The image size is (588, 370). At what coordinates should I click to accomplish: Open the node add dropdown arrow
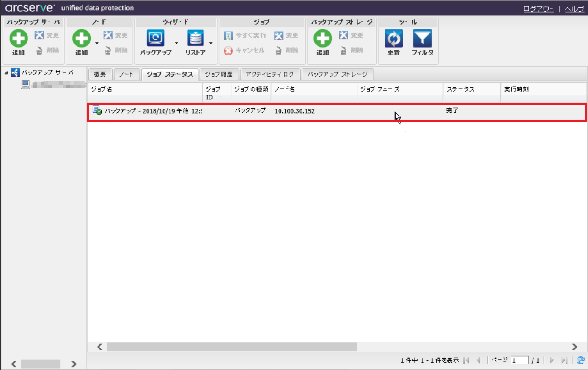[x=97, y=44]
